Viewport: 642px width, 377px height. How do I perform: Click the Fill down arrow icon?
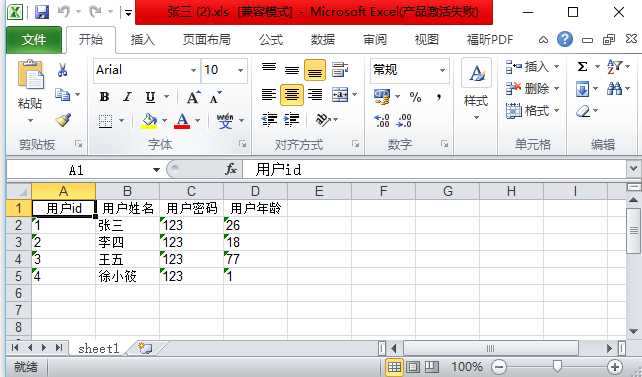pos(582,88)
